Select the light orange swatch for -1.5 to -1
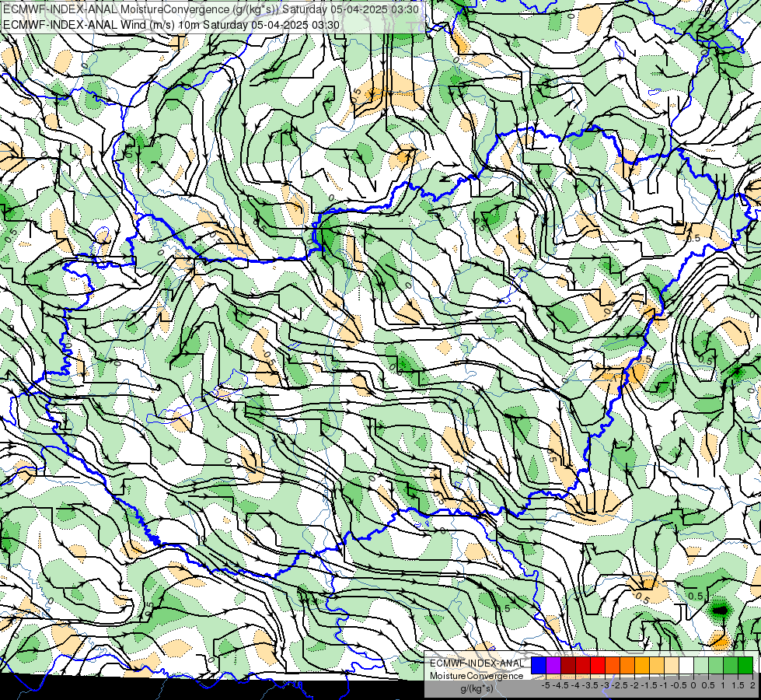 (x=657, y=666)
